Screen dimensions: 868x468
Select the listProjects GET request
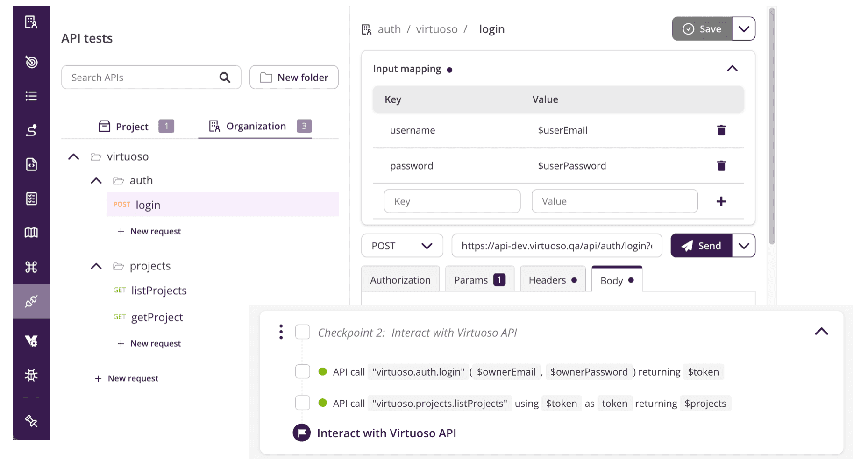pos(159,291)
